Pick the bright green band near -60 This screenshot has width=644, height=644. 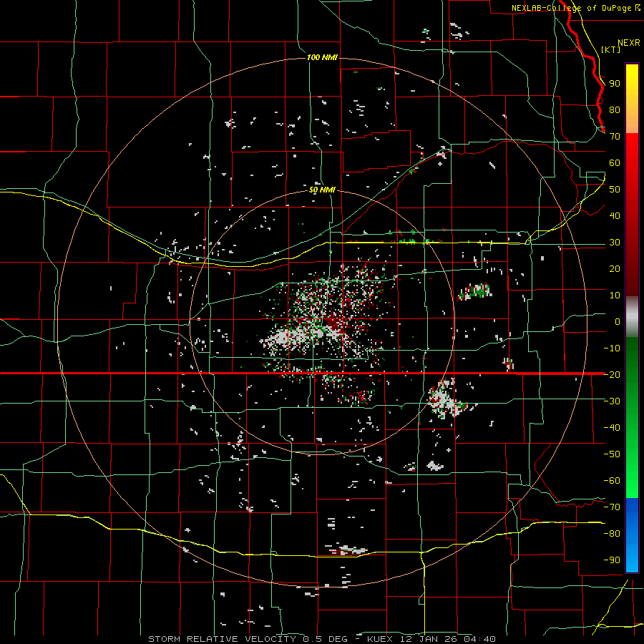(x=632, y=481)
